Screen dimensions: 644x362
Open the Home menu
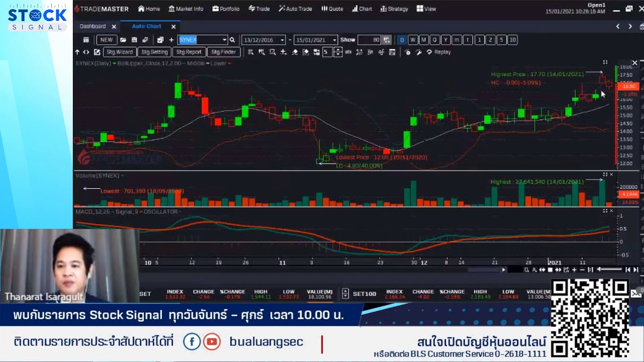tap(149, 9)
